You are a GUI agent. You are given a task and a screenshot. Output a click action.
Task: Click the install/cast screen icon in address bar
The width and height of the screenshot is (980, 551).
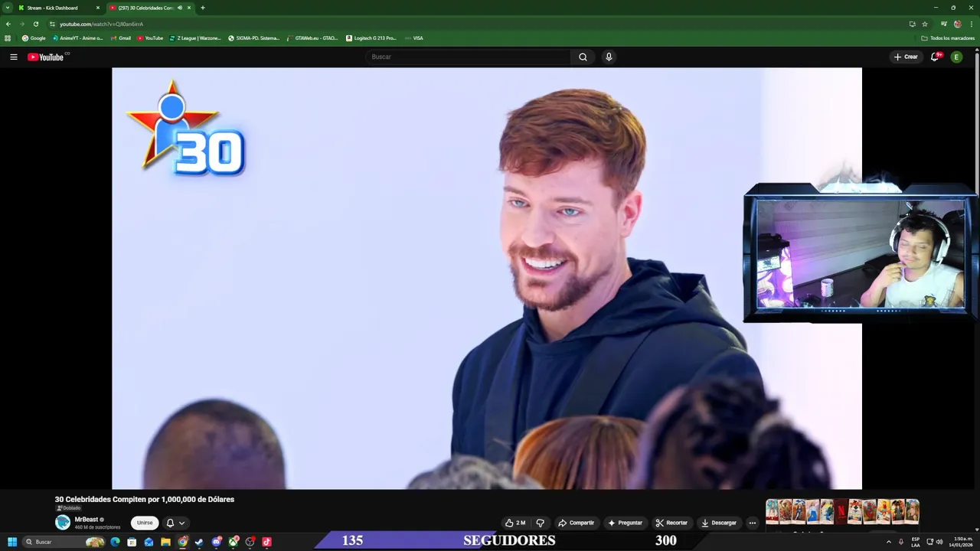pos(912,24)
